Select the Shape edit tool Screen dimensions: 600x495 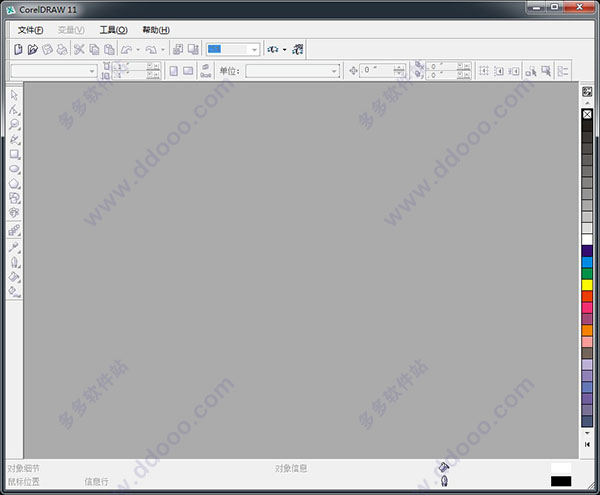(14, 110)
